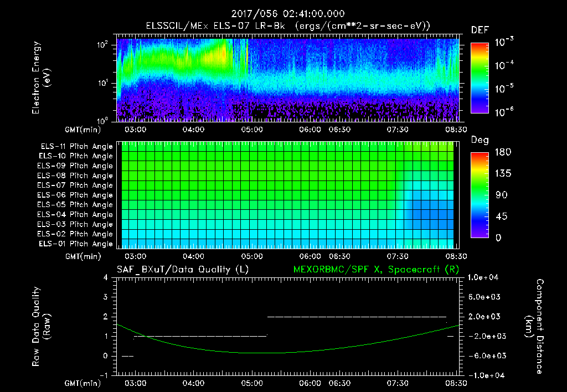Click the DEF colorbar label
Image resolution: width=567 pixels, height=392 pixels.
tap(480, 30)
